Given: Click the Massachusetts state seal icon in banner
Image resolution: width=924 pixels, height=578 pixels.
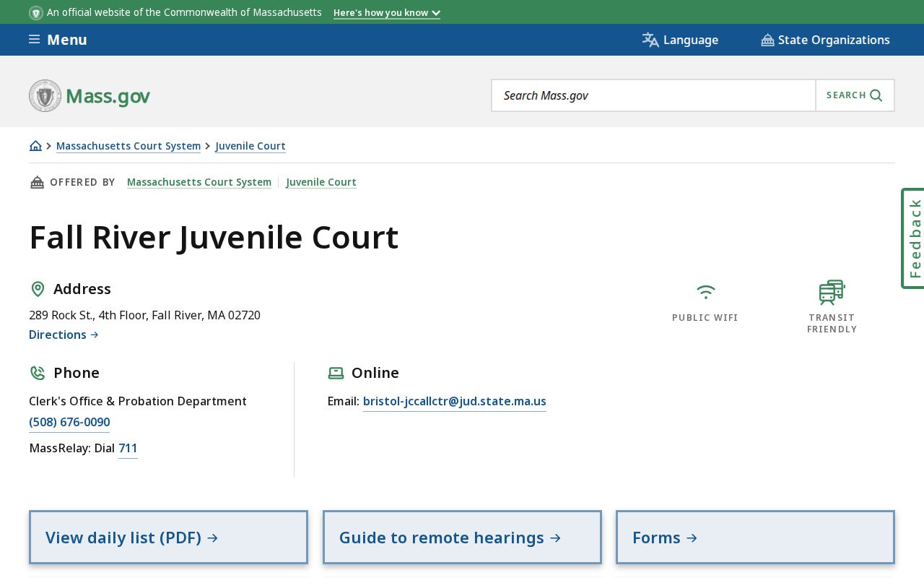Looking at the screenshot, I should pyautogui.click(x=36, y=13).
